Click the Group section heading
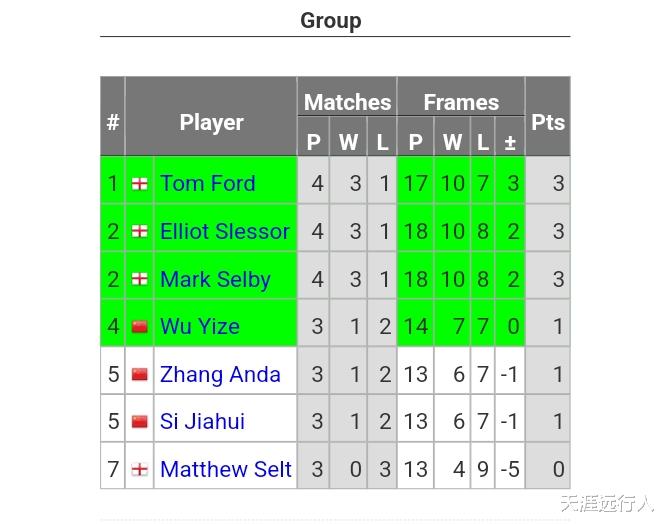The image size is (664, 524). [331, 20]
